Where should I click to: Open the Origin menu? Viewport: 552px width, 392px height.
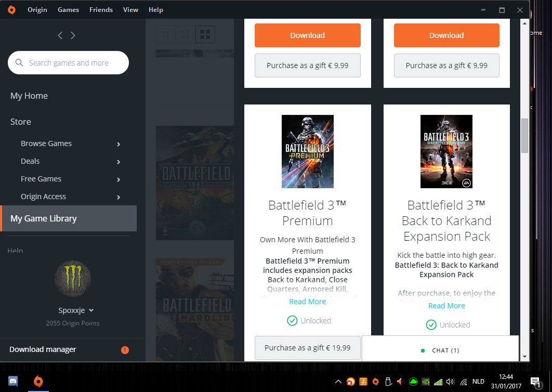37,10
